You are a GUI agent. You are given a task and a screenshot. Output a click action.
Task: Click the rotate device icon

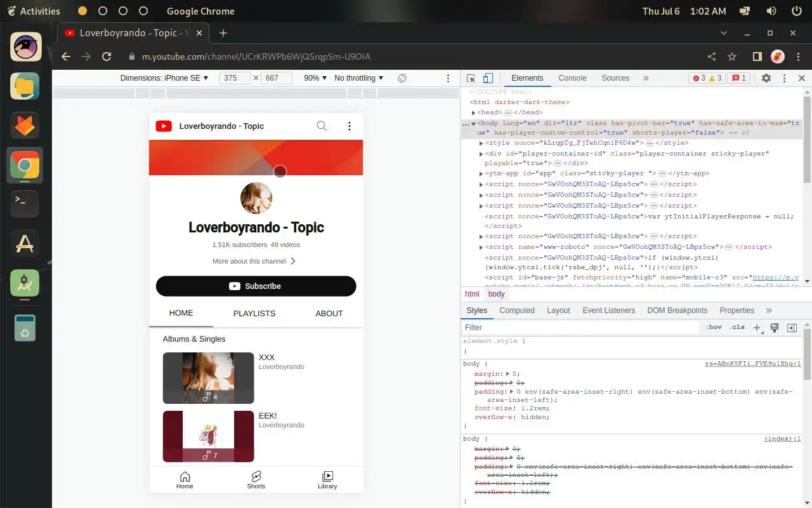[402, 78]
